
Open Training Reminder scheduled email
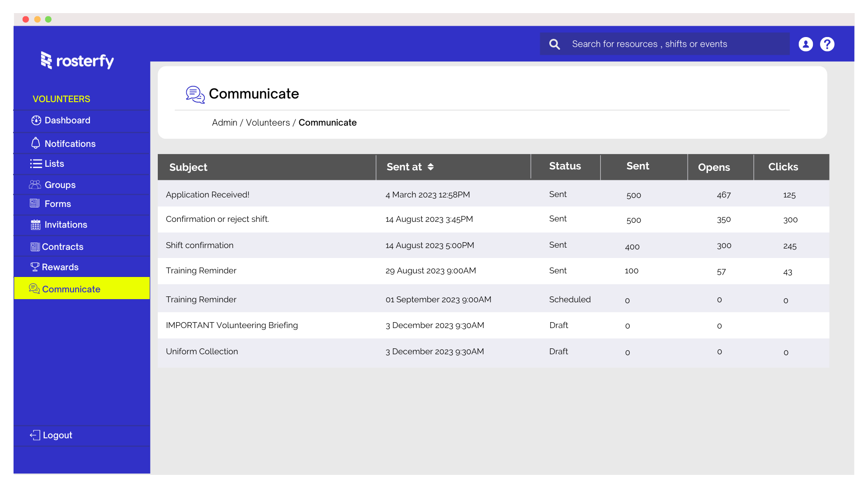pos(201,299)
